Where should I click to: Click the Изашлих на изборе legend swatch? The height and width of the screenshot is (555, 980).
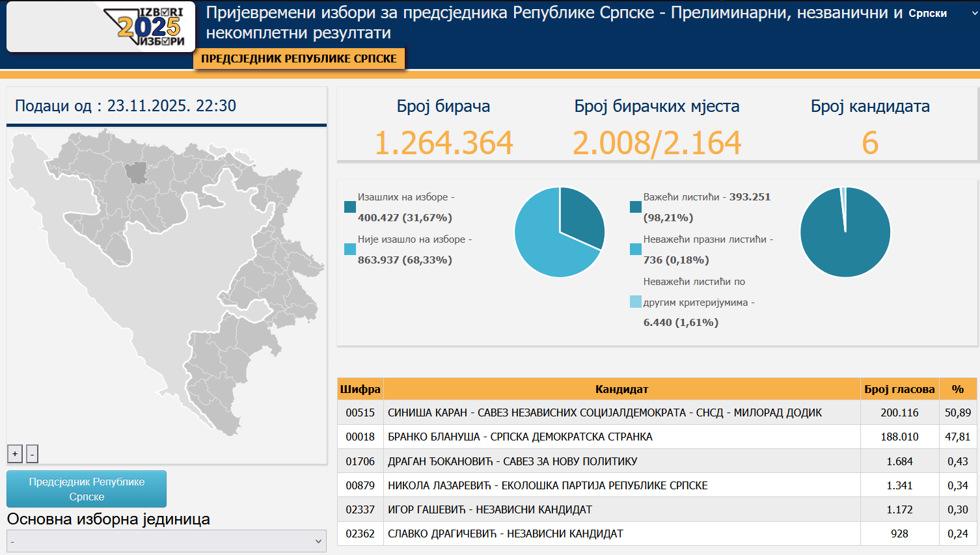pyautogui.click(x=350, y=207)
